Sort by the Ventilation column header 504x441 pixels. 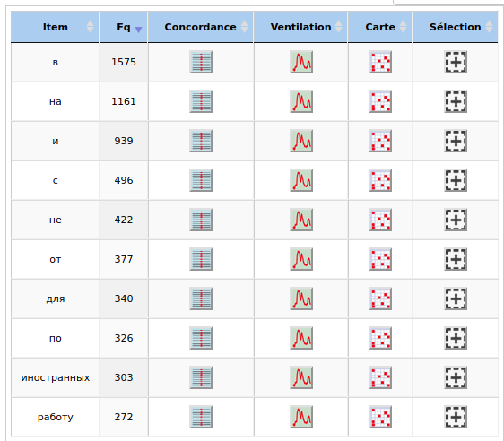pyautogui.click(x=300, y=27)
